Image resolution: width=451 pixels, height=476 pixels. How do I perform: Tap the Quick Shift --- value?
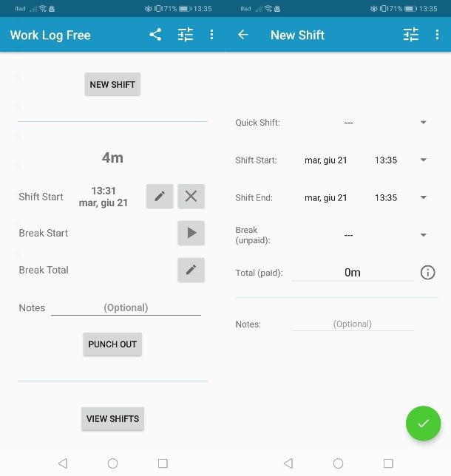pyautogui.click(x=348, y=123)
